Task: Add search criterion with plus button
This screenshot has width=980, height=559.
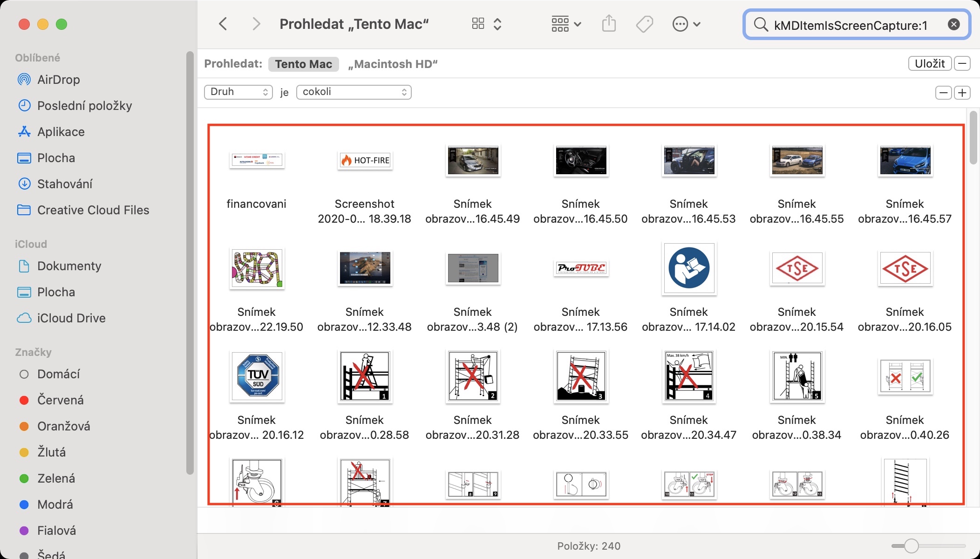Action: 962,93
